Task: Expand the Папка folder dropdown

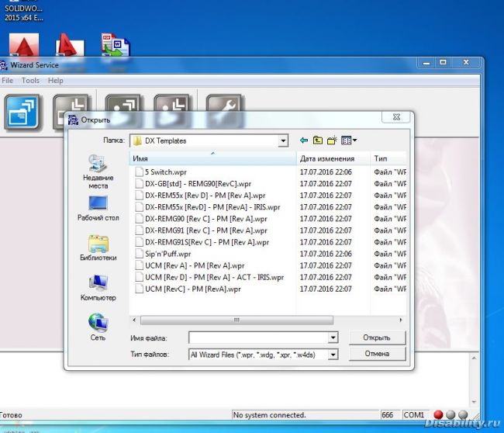Action: 282,141
